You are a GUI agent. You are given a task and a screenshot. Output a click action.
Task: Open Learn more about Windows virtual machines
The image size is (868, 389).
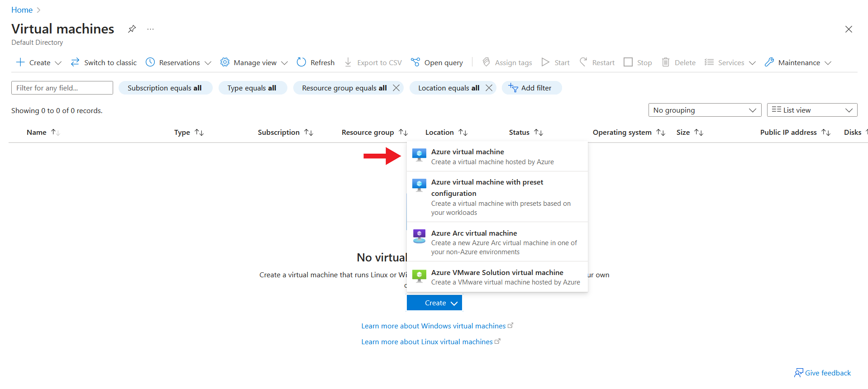[x=437, y=326]
